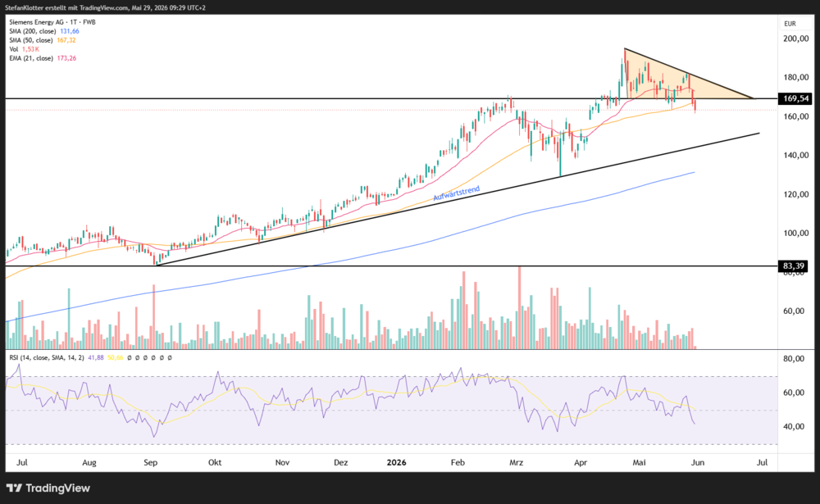Click the Vol 1,53K indicator legend
Image resolution: width=820 pixels, height=504 pixels.
[x=24, y=49]
